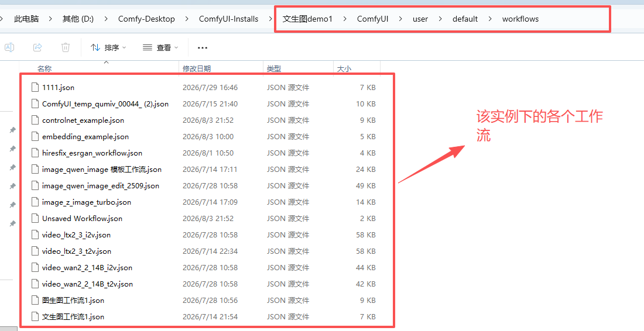The height and width of the screenshot is (331, 644).
Task: Click the rename icon in toolbar
Action: pyautogui.click(x=9, y=47)
